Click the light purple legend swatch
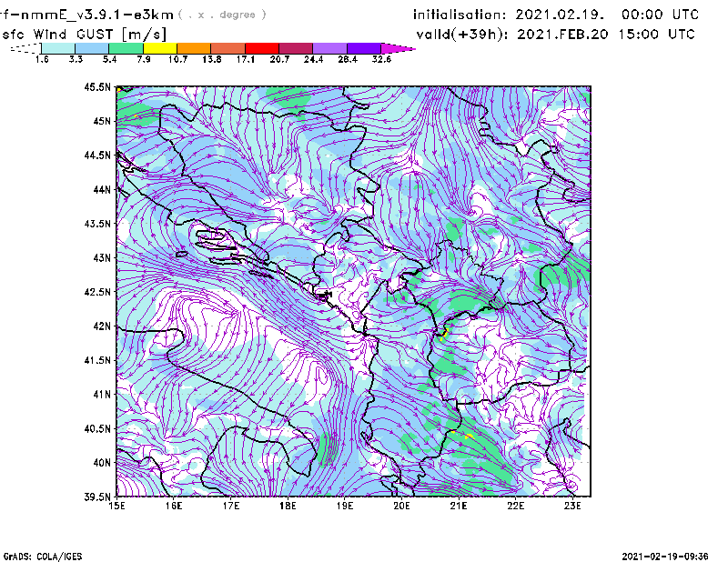 point(329,48)
